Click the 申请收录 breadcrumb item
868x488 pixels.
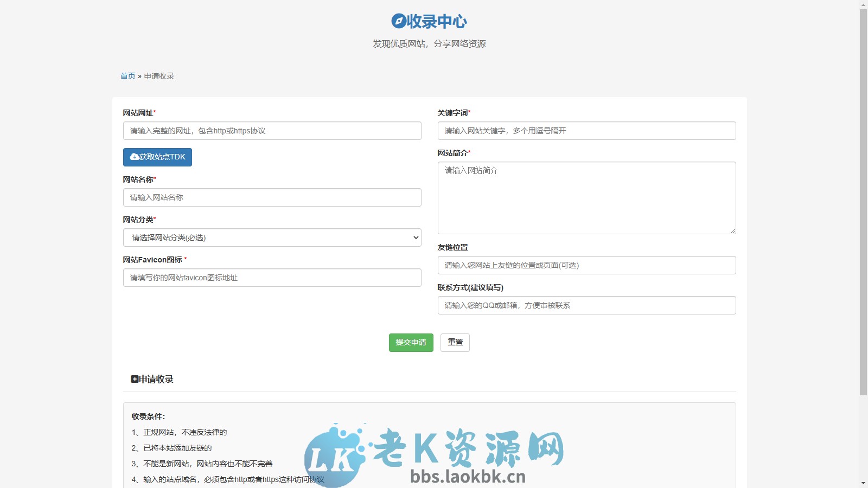pos(159,76)
